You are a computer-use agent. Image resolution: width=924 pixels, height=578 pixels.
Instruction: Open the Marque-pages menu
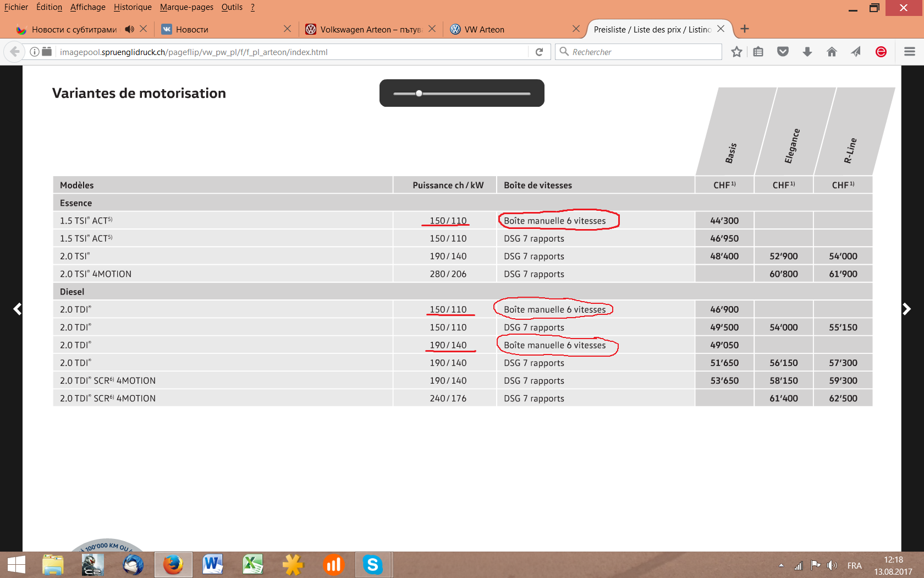tap(186, 7)
